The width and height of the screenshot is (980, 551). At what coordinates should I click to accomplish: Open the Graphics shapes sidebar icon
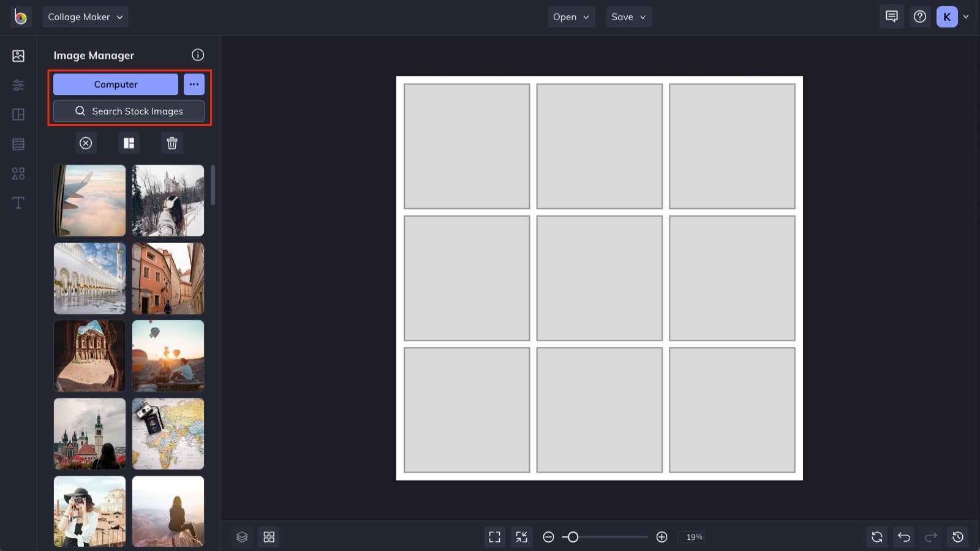point(18,174)
